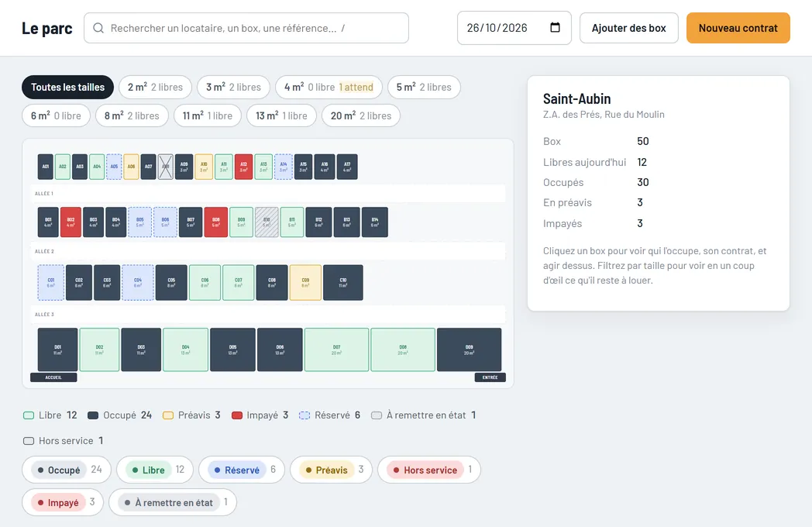Select unpaid red box B08
This screenshot has height=527, width=812.
pyautogui.click(x=216, y=222)
